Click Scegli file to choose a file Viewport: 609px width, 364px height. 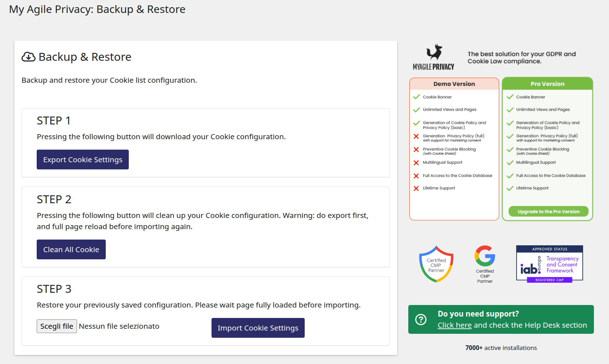(x=56, y=326)
